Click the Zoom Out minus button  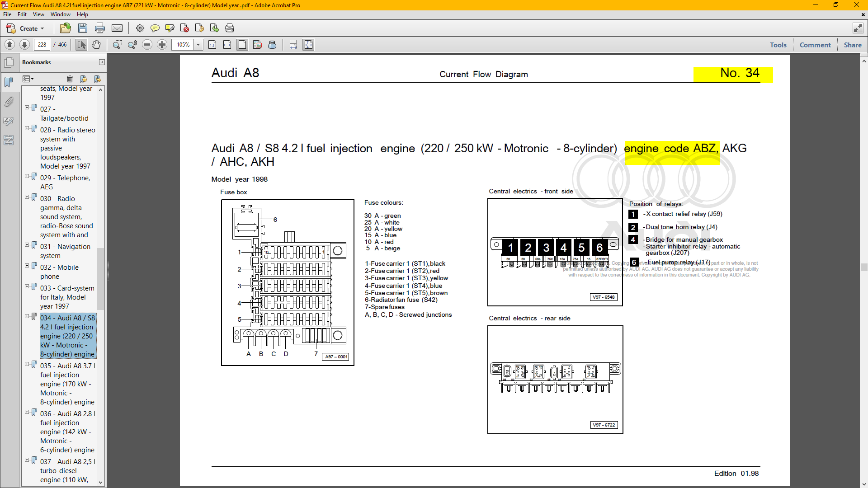point(147,45)
